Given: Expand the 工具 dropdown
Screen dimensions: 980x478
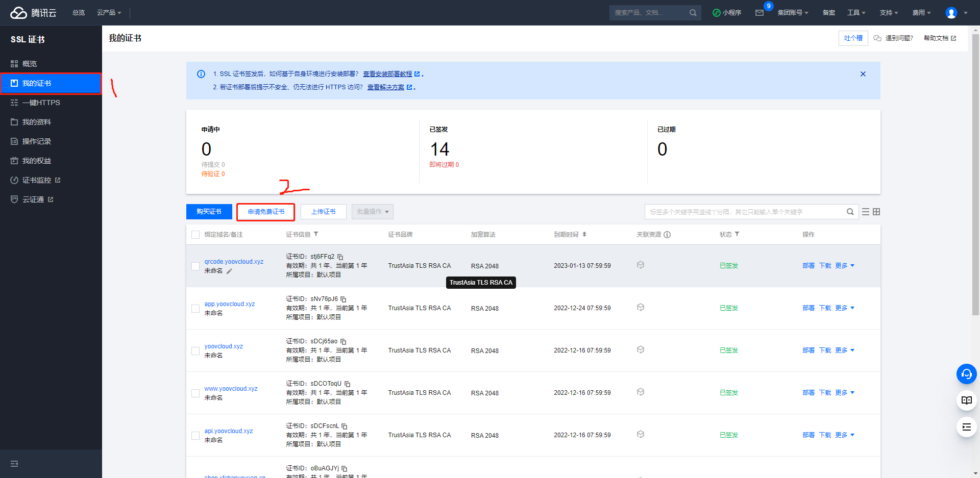Looking at the screenshot, I should click(856, 13).
